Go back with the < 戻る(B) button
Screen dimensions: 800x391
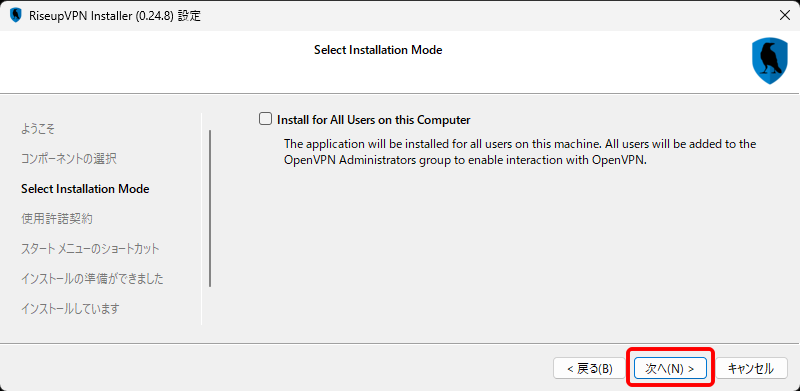click(x=589, y=368)
